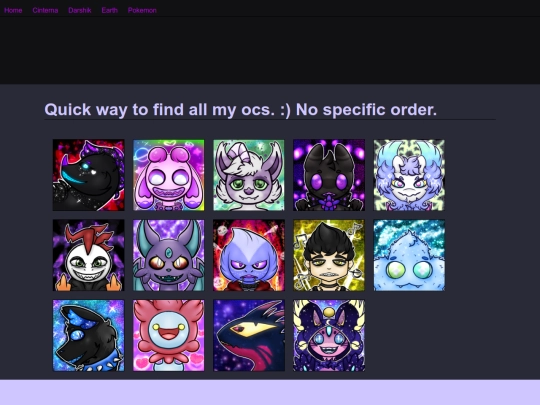Select the galaxy cat with antlers avatar
540x405 pixels.
click(329, 335)
